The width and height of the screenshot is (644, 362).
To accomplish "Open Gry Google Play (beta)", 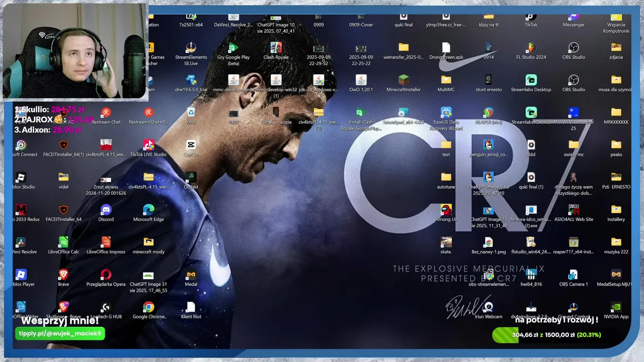I will 233,54.
